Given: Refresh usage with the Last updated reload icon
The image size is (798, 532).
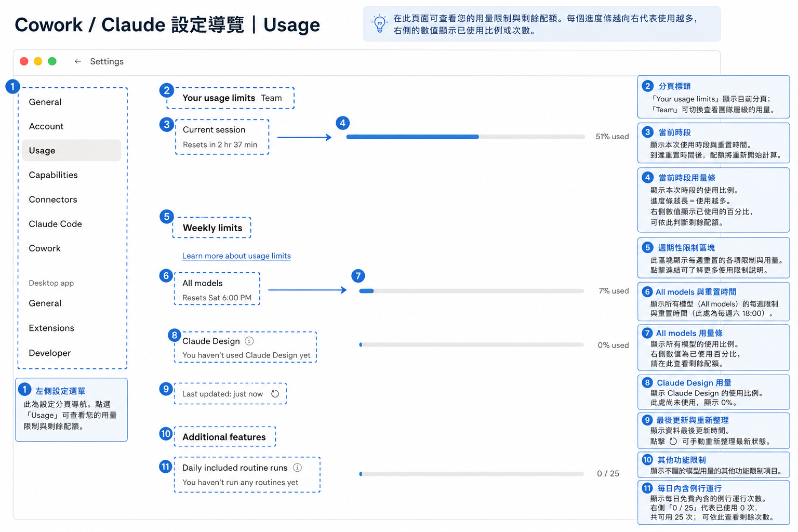Looking at the screenshot, I should click(275, 394).
